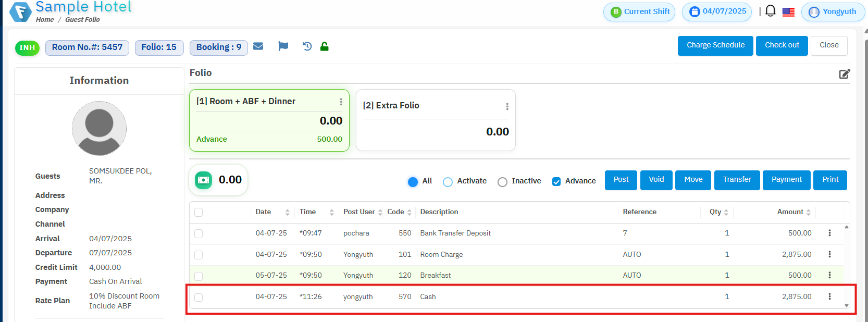Click the notification bell icon
Viewport: 868px width, 322px height.
[x=770, y=11]
